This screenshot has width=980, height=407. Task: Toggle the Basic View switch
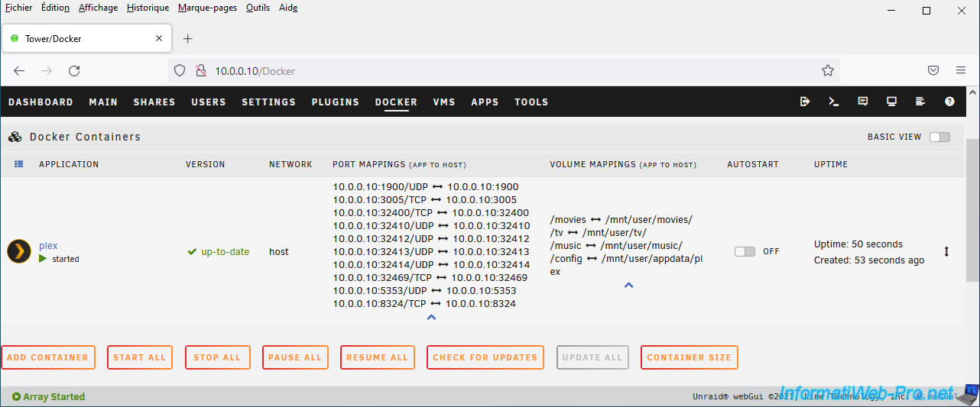click(939, 137)
